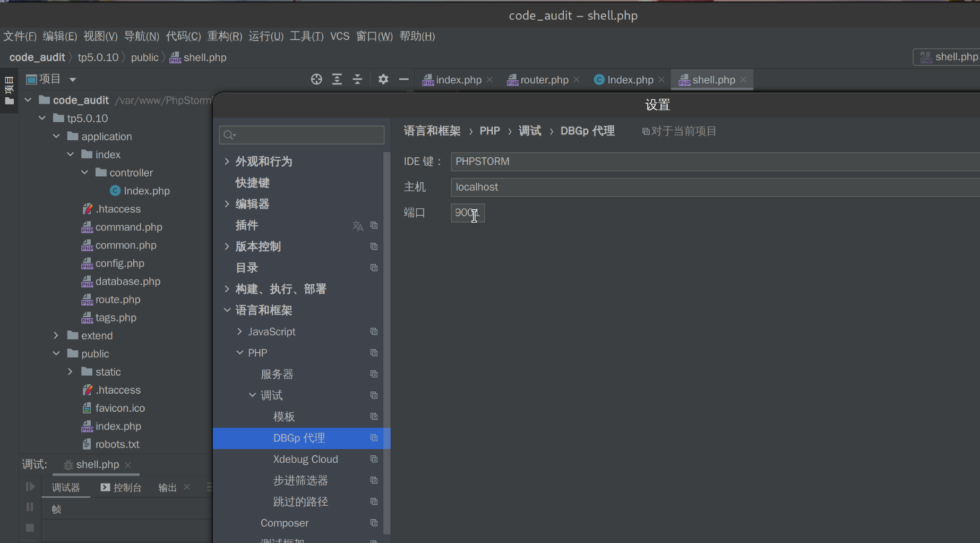The width and height of the screenshot is (980, 543).
Task: Expand 编辑器 settings category
Action: (x=227, y=203)
